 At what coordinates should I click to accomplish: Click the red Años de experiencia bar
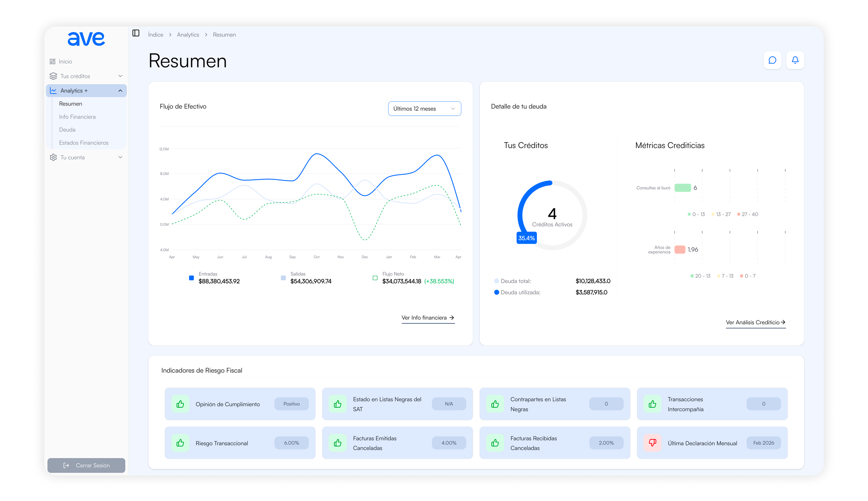pos(680,249)
